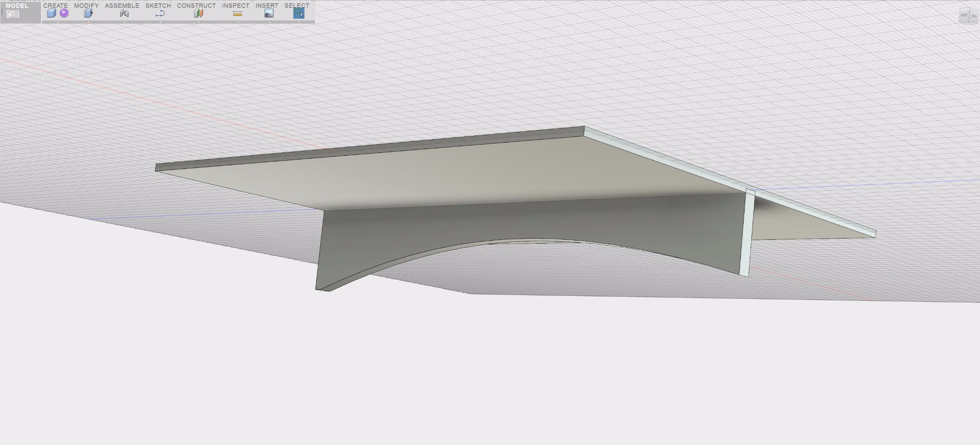Expand the dropdown arrow under CREATE
This screenshot has width=980, height=445.
[58, 22]
